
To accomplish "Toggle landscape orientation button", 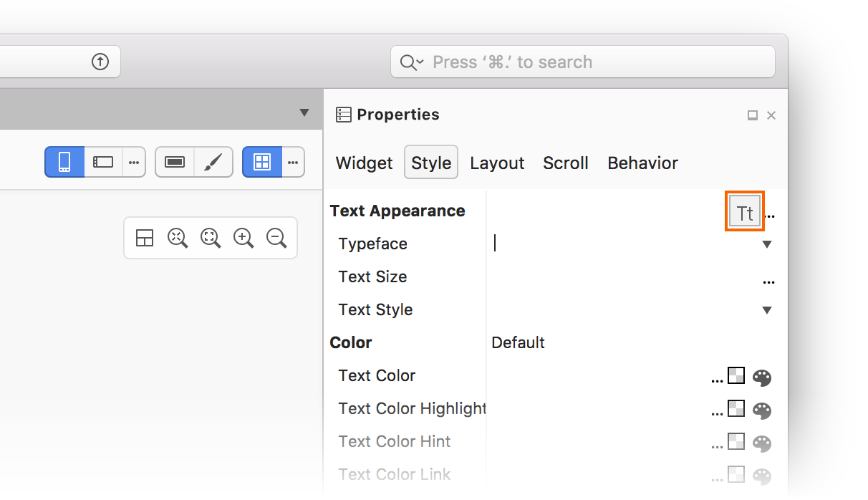I will tap(103, 162).
